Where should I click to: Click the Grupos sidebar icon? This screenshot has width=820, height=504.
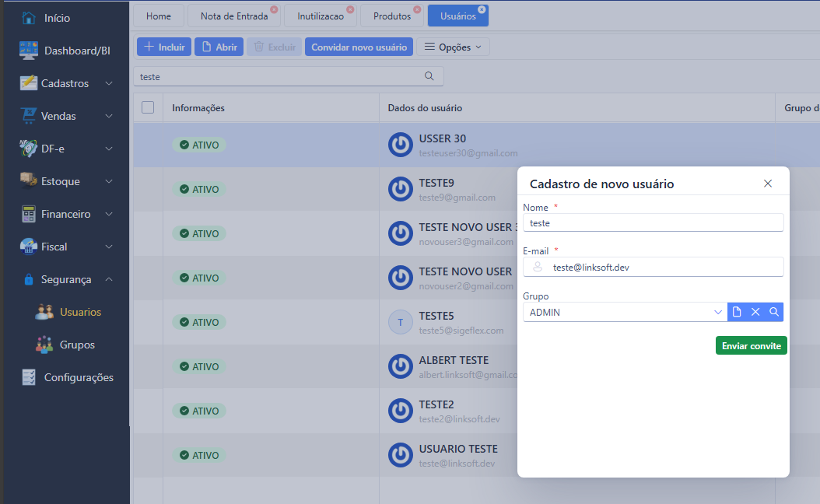click(x=44, y=345)
